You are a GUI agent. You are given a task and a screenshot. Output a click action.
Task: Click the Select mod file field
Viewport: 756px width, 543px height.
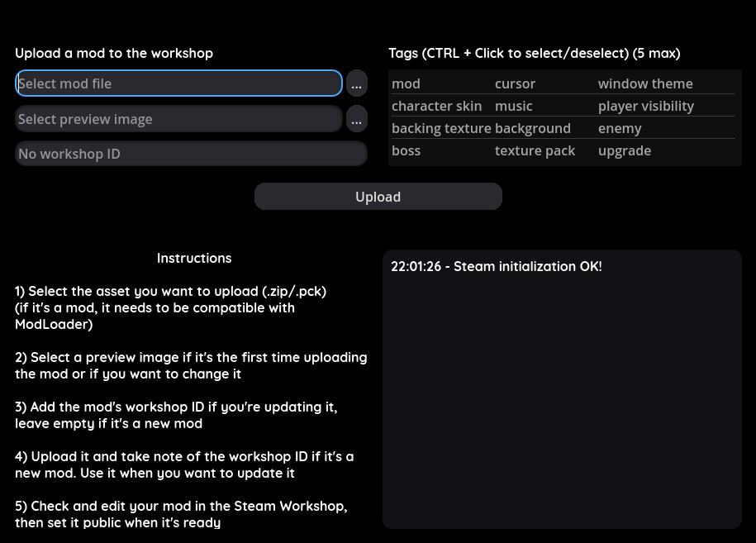pyautogui.click(x=178, y=83)
